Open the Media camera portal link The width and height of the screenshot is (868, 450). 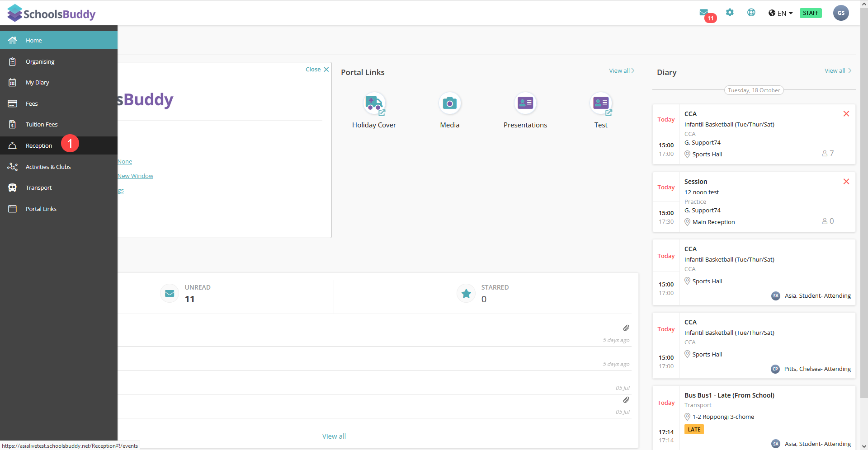(449, 104)
